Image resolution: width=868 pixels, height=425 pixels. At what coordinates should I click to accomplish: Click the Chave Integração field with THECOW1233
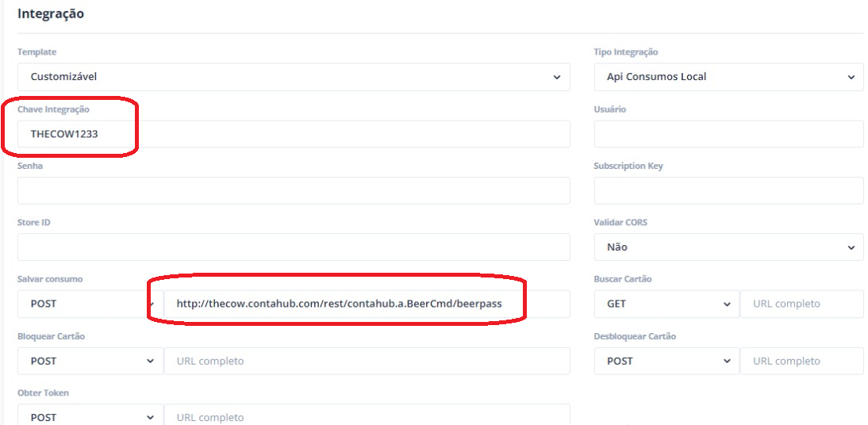294,134
